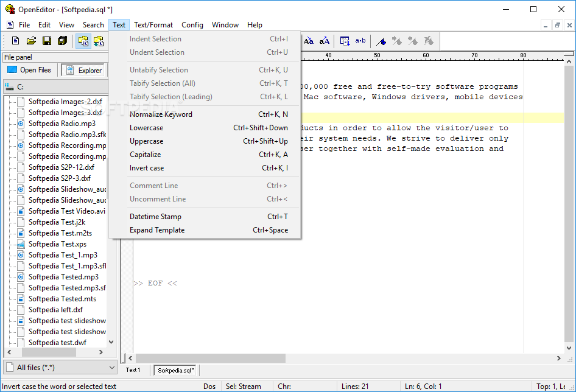Choose Lowercase in the Text menu
Screen dimensions: 576x392
(x=205, y=128)
